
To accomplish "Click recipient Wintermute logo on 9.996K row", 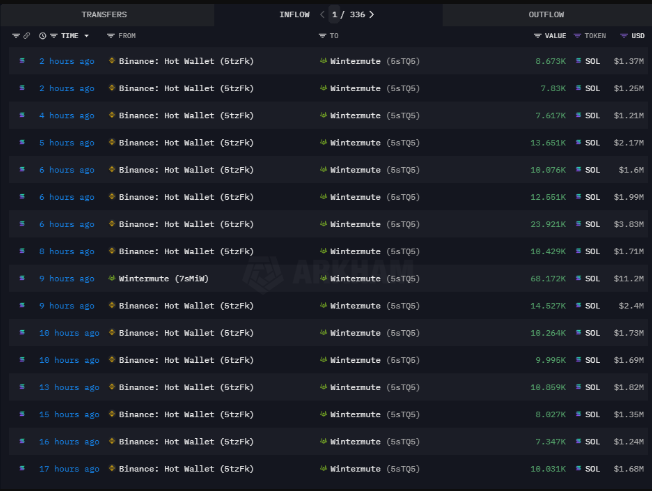I will pos(323,360).
